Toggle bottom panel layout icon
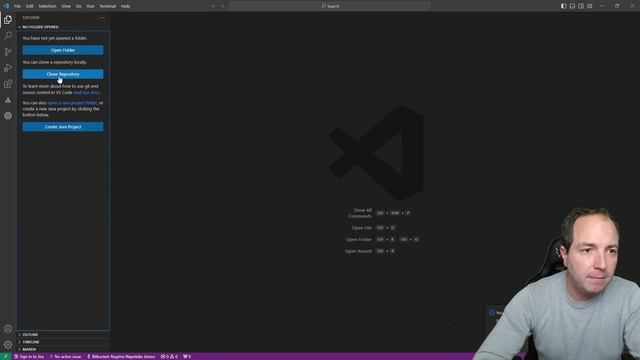Screen dimensions: 640x360 point(572,6)
